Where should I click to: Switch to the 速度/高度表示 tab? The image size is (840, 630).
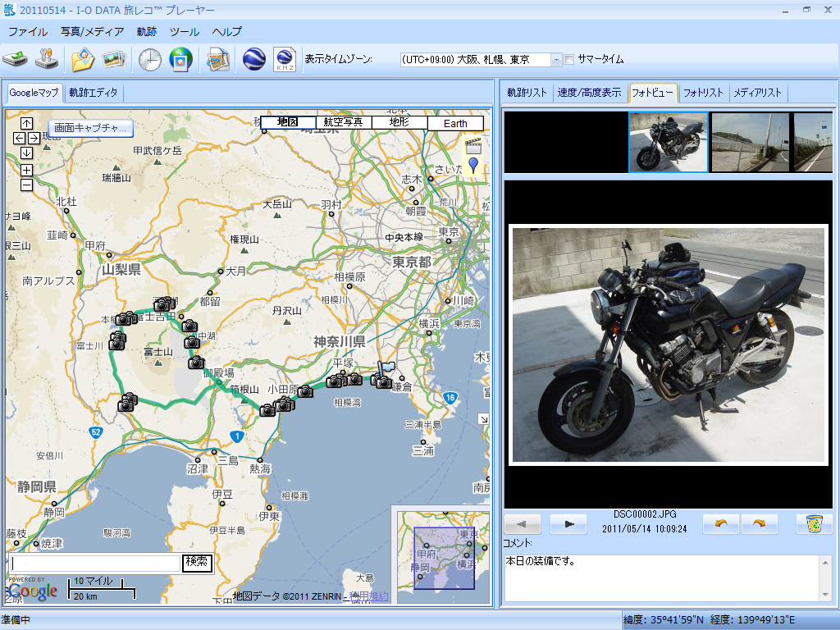click(x=589, y=93)
